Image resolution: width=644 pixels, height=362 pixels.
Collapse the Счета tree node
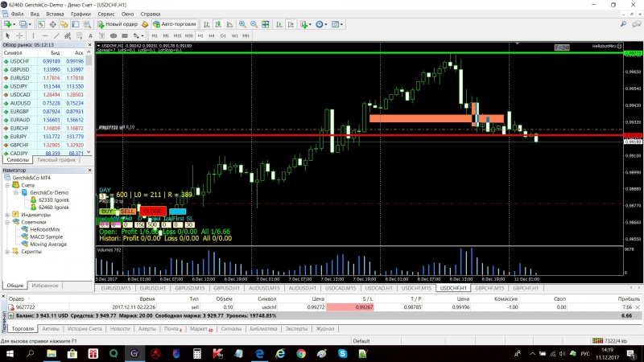(7, 185)
